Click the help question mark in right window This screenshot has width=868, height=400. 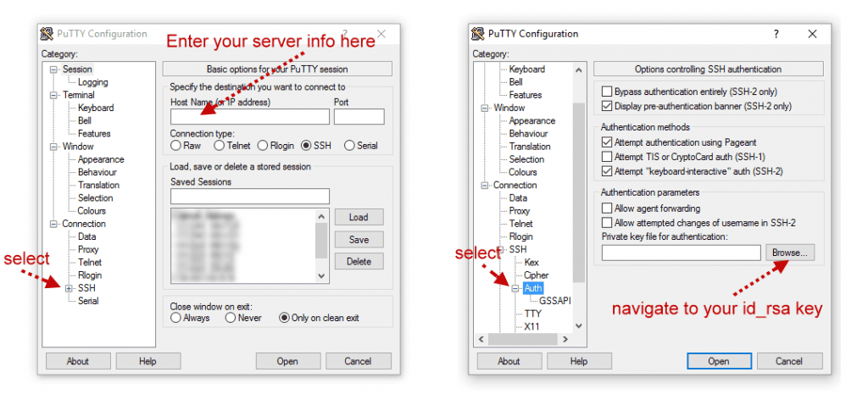click(x=776, y=34)
